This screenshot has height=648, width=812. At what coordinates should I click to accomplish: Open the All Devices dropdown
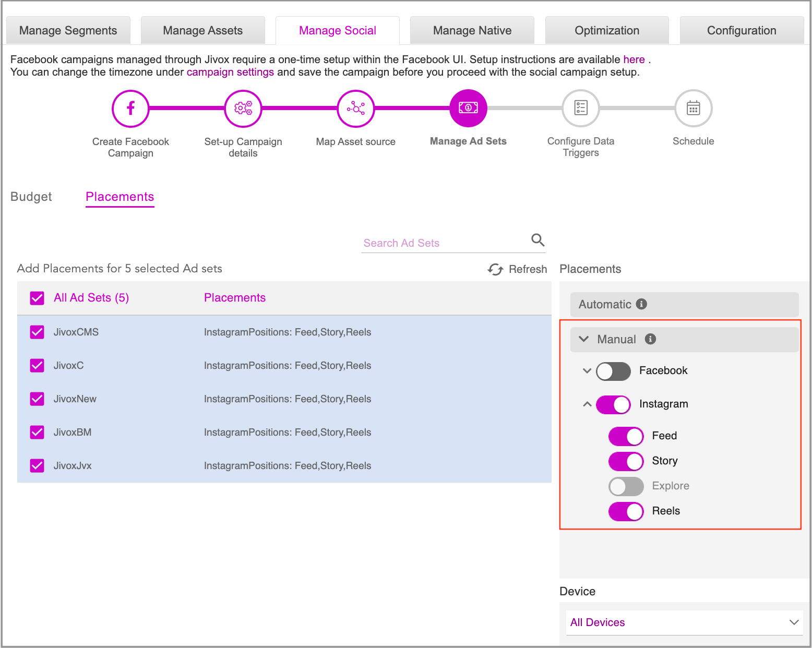pyautogui.click(x=684, y=622)
